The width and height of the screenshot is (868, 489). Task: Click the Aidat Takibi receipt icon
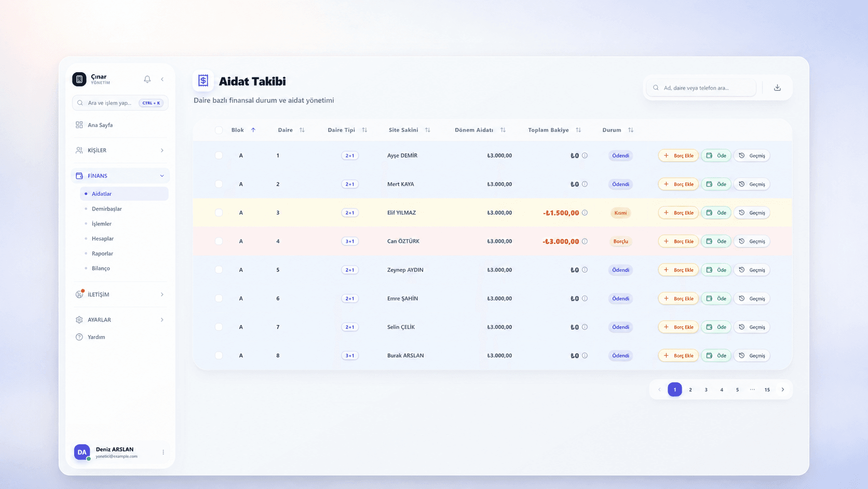pos(203,81)
